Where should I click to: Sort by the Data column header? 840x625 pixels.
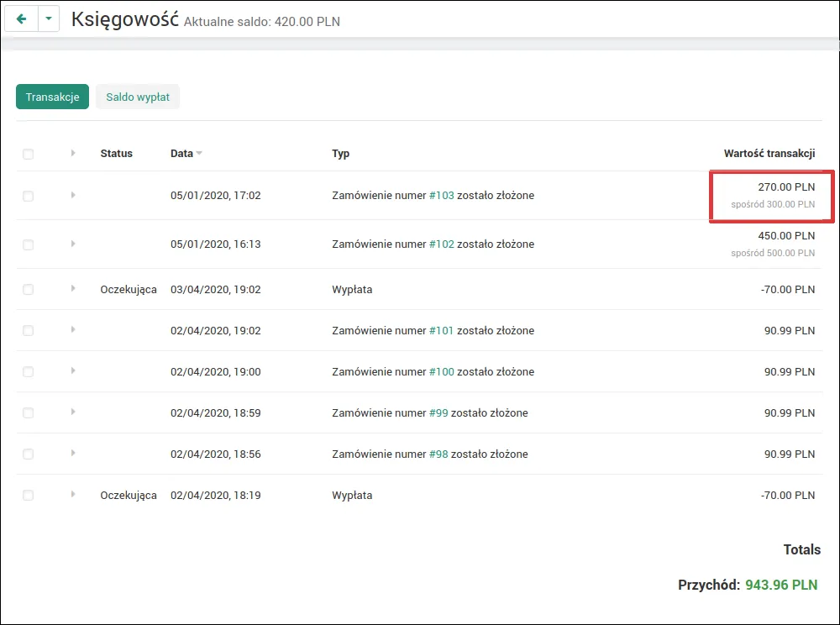click(186, 153)
